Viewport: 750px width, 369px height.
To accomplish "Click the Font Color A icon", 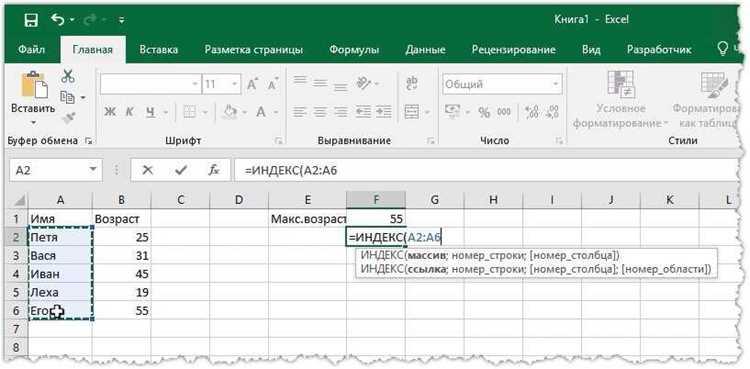I will pos(261,112).
